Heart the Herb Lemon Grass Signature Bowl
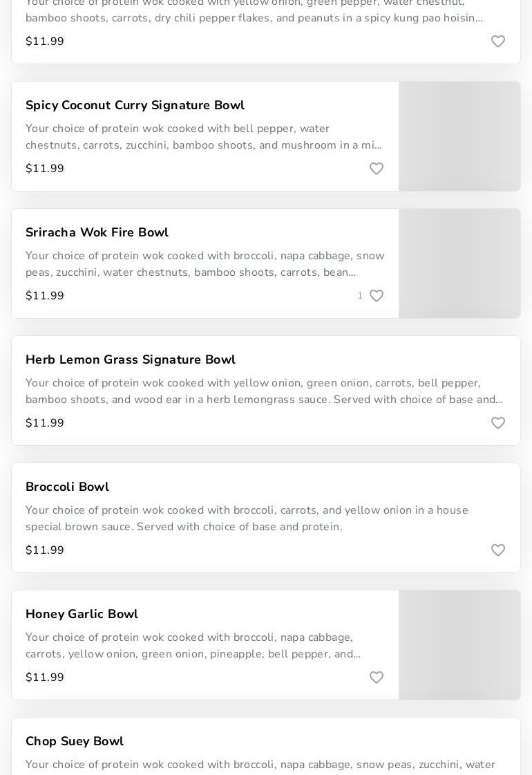 click(x=498, y=423)
